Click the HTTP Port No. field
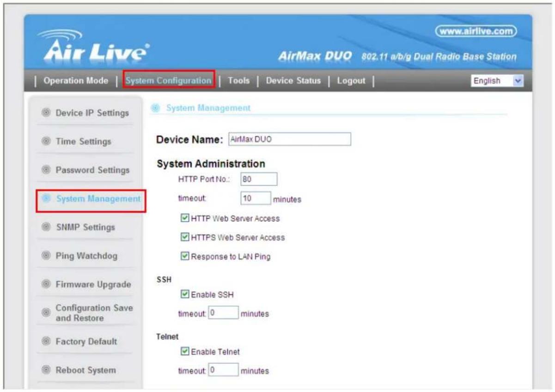The height and width of the screenshot is (392, 555). point(259,179)
